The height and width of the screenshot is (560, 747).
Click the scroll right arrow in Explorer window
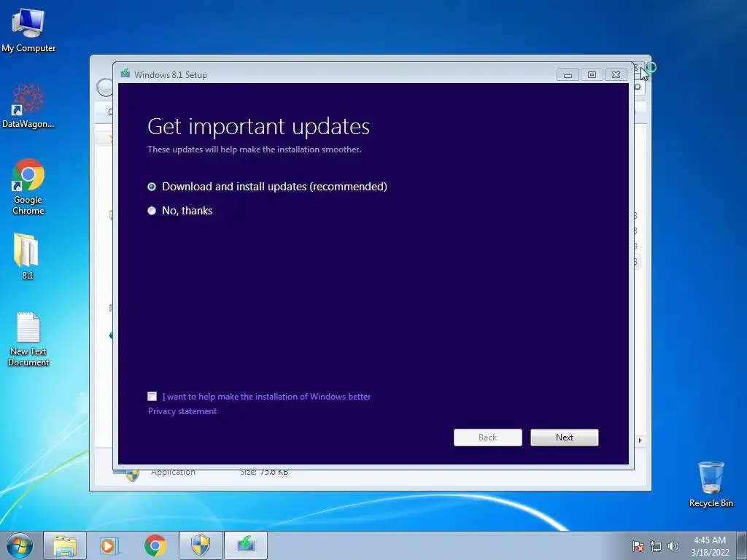(640, 440)
